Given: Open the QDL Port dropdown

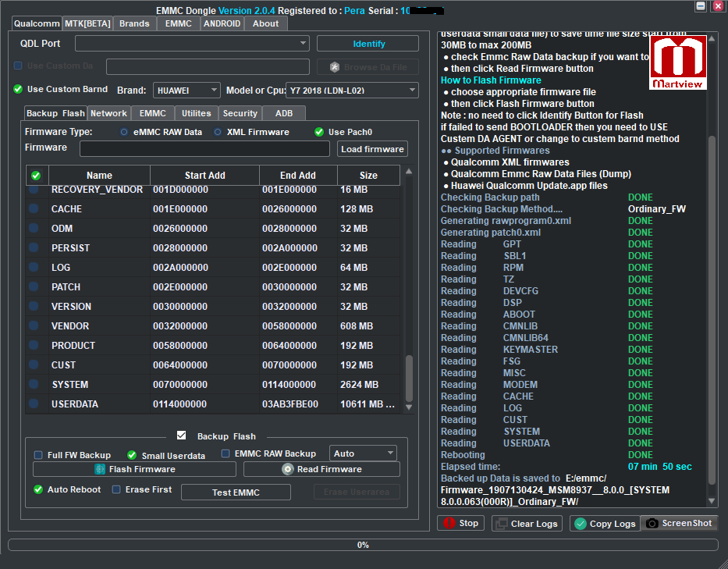Looking at the screenshot, I should [192, 44].
